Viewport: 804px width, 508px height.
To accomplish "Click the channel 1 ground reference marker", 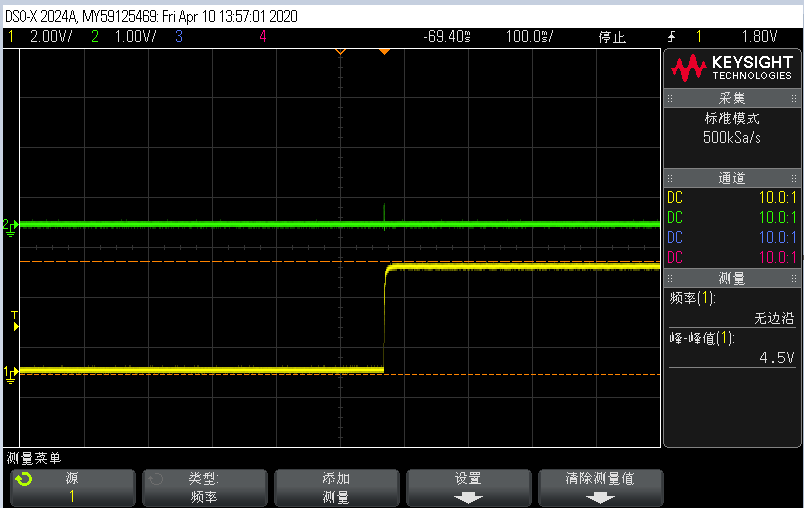I will pyautogui.click(x=10, y=375).
